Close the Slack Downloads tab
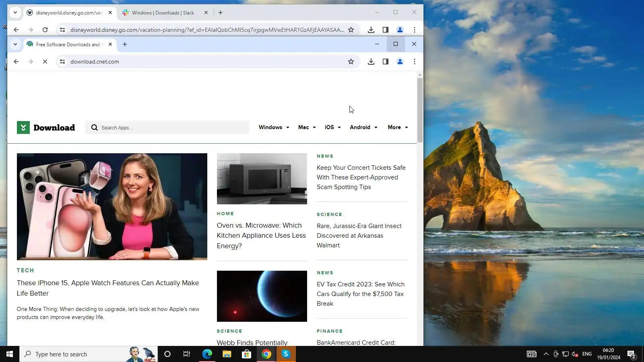644x362 pixels. tap(206, 12)
